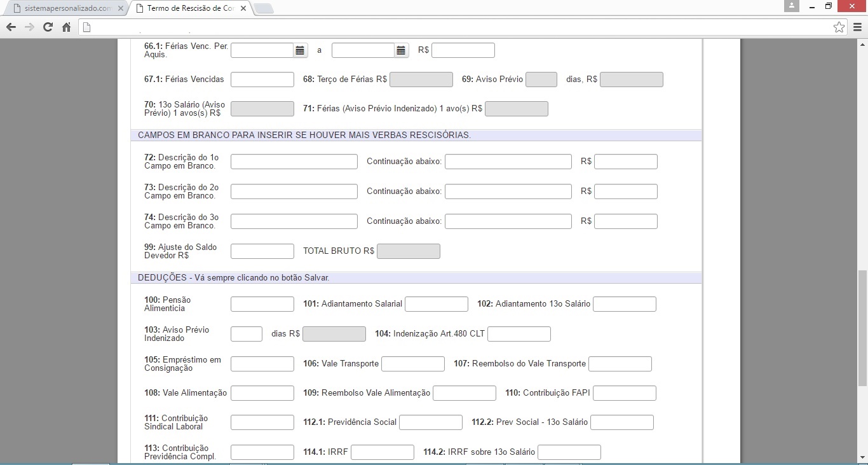
Task: Bookmark this page with star icon
Action: 839,27
